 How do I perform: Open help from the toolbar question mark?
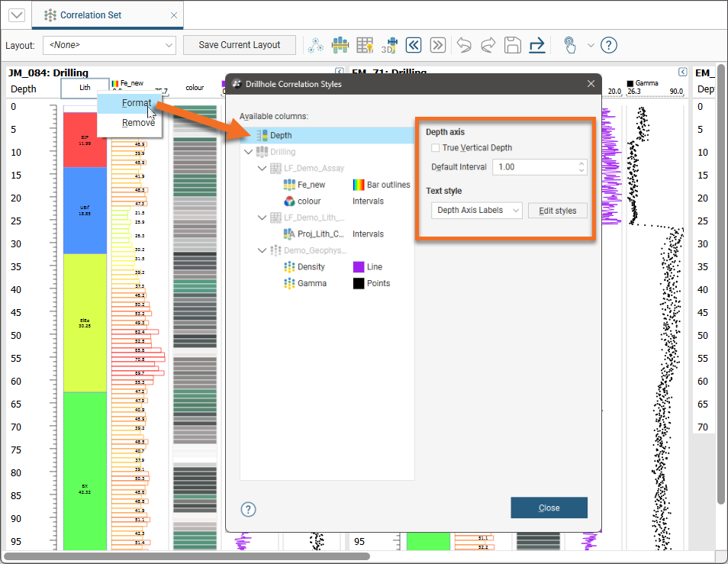(608, 45)
